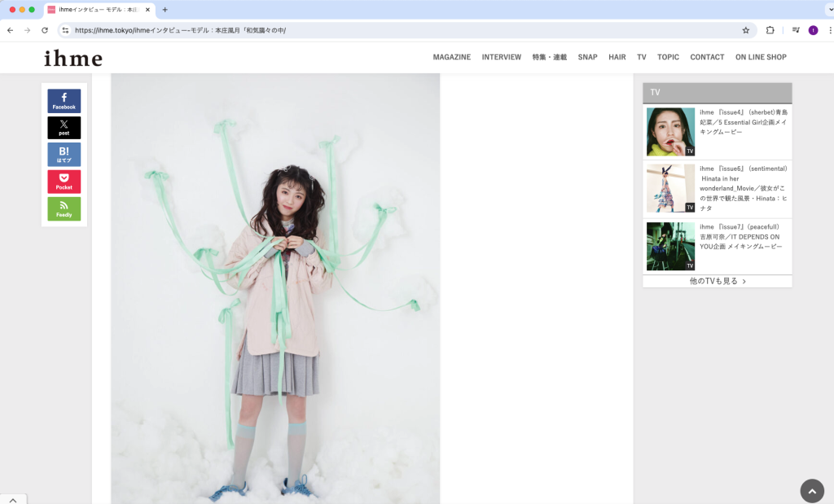Viewport: 834px width, 504px height.
Task: Reload the page
Action: [45, 30]
